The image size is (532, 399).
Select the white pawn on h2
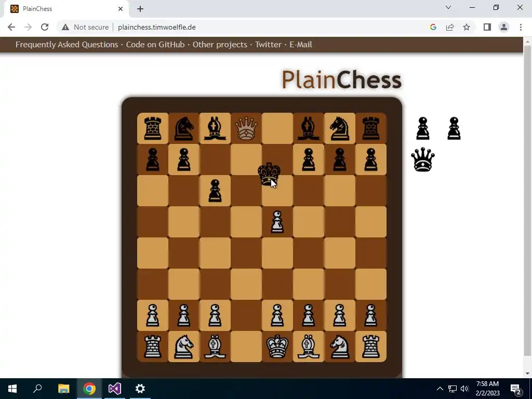pos(371,315)
